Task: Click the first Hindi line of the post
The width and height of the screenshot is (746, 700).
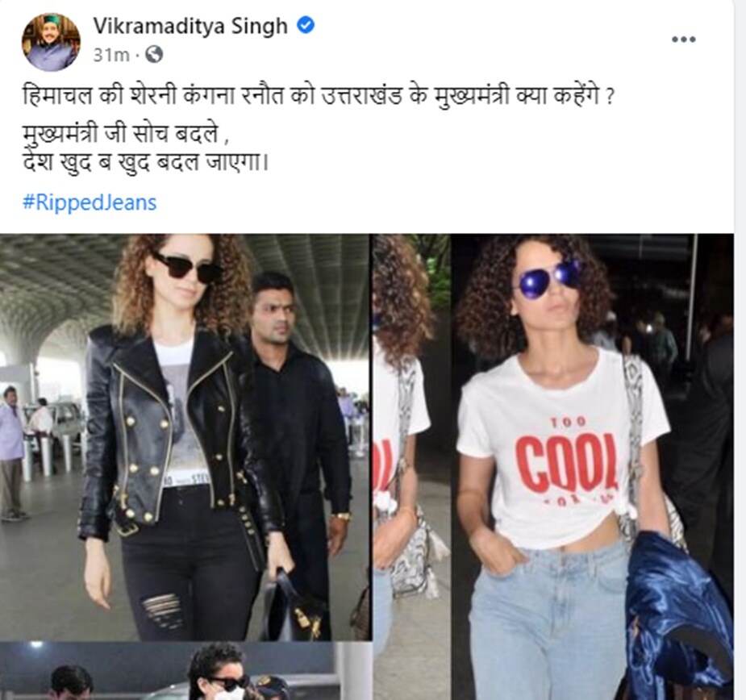Action: tap(319, 96)
